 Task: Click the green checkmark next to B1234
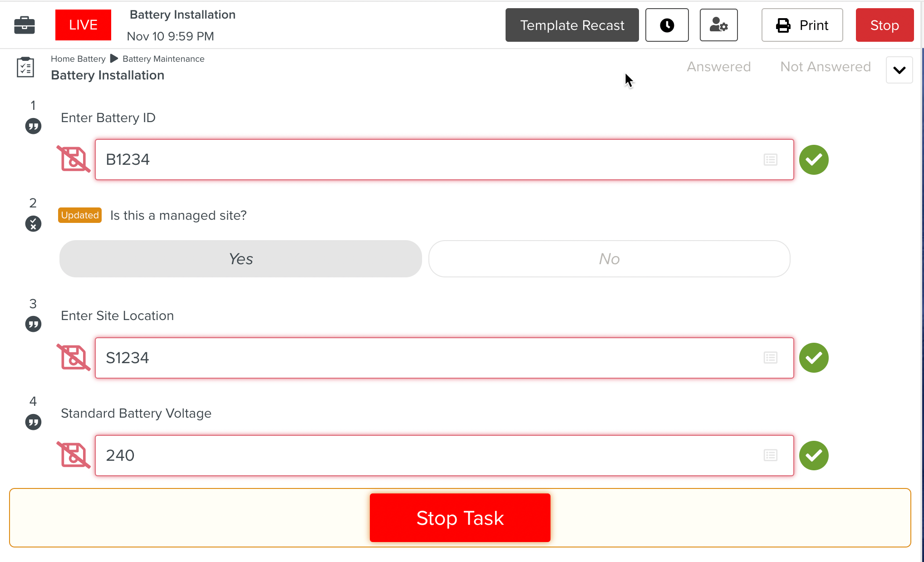[814, 160]
